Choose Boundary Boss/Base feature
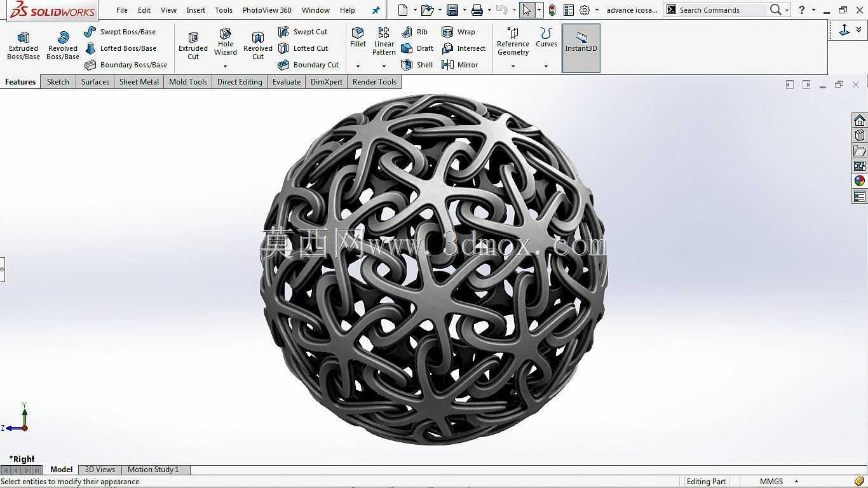 [126, 65]
